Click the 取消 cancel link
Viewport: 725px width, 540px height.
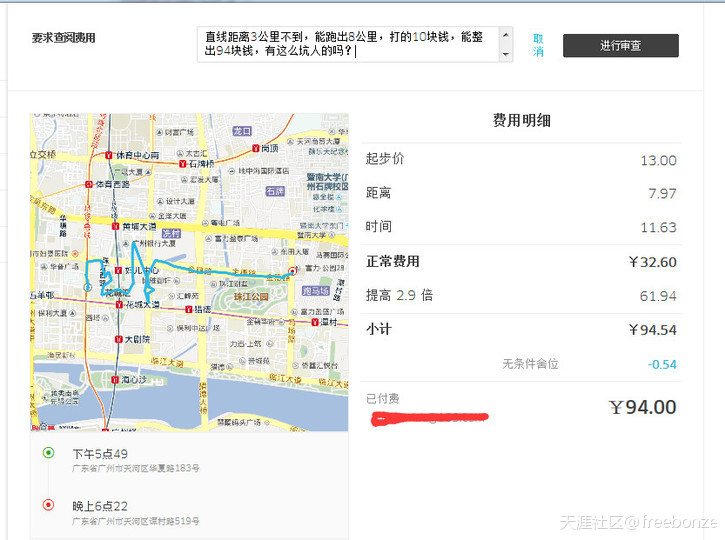tap(538, 45)
